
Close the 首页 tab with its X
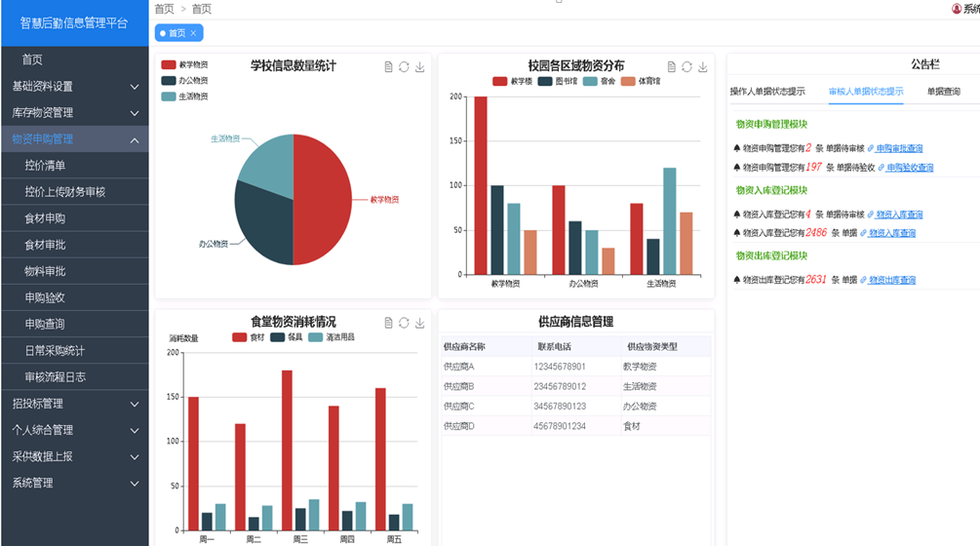pyautogui.click(x=193, y=33)
